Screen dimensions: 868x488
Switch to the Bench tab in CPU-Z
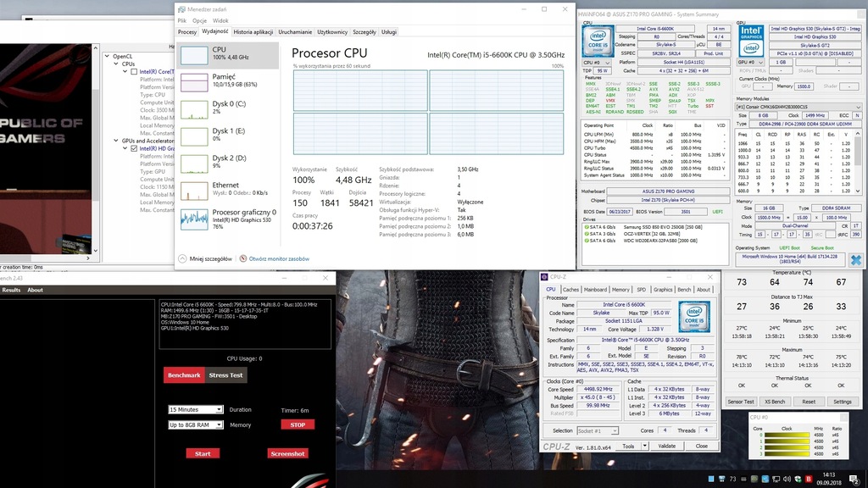(x=684, y=290)
